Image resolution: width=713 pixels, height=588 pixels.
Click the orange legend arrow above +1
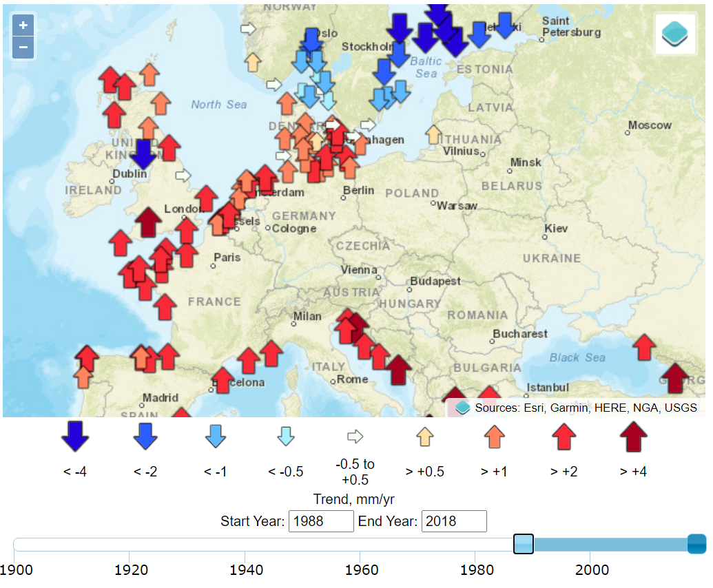tap(493, 437)
